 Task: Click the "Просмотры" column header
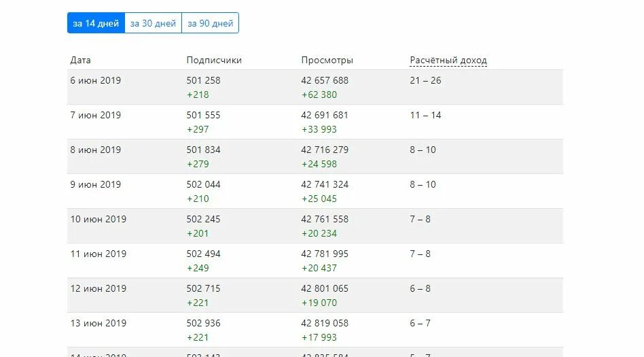[327, 60]
